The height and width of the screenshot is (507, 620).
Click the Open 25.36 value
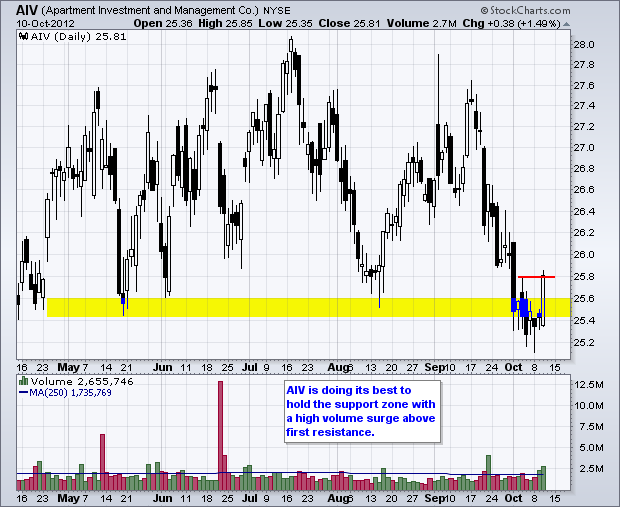pyautogui.click(x=163, y=23)
